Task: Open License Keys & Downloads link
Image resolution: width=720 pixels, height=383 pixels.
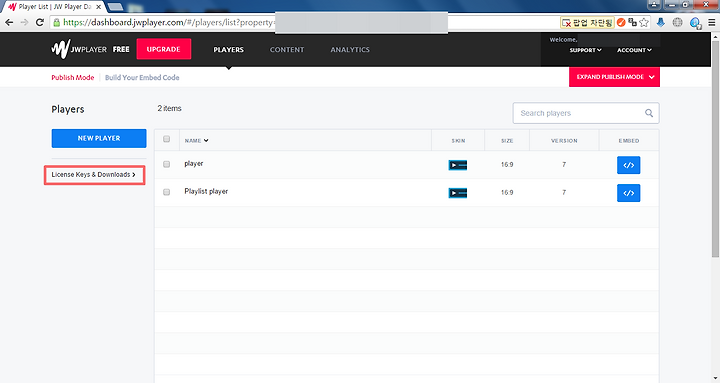Action: coord(94,175)
